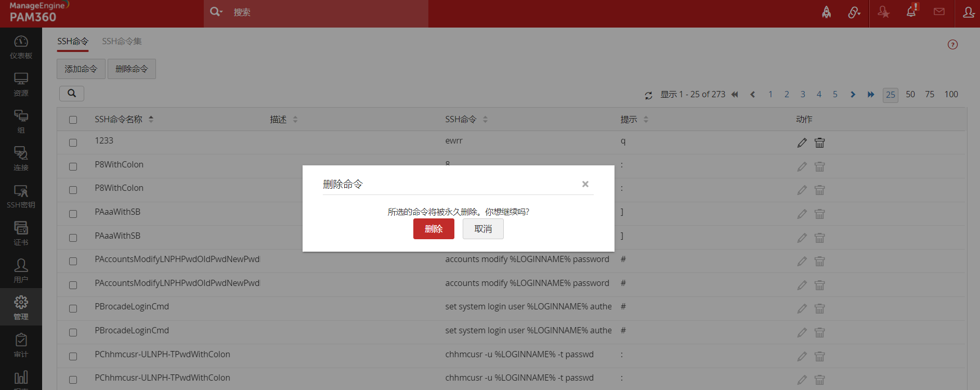Screen dimensions: 980x390
Task: Edit the 1233 command with the pencil icon
Action: point(802,143)
